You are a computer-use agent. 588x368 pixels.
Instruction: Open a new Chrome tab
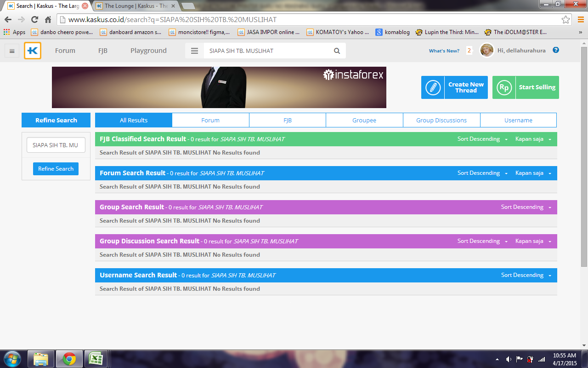pos(187,6)
